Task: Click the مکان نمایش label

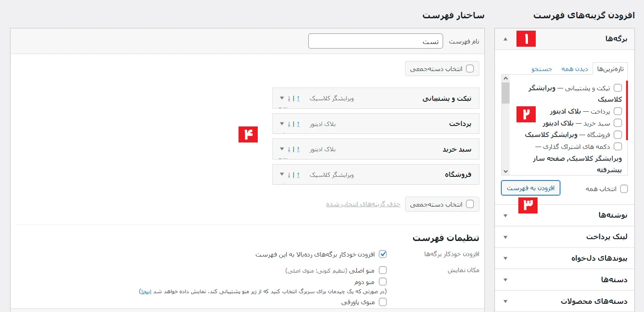Action: point(463,270)
